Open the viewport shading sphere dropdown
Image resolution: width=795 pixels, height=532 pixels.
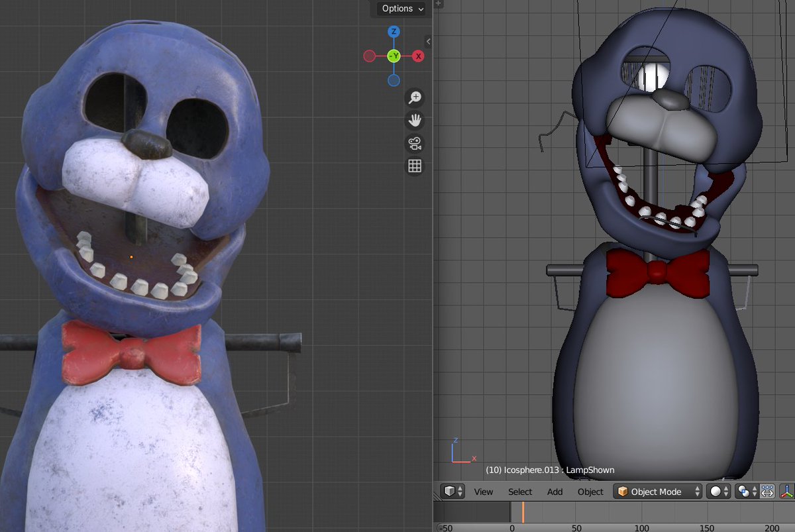coord(718,492)
